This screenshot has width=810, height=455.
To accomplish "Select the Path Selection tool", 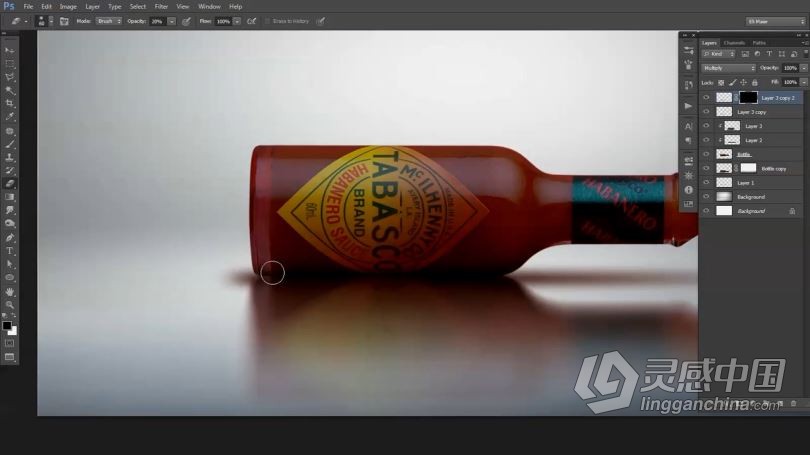I will pyautogui.click(x=10, y=264).
